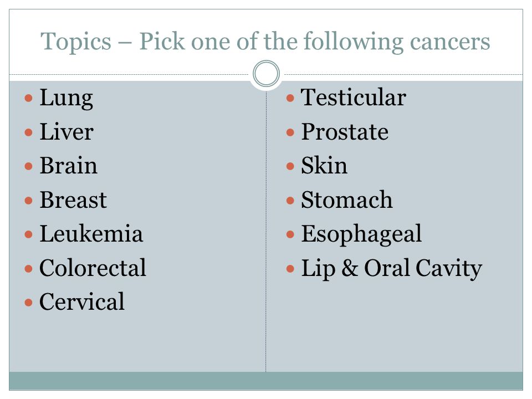
Task: Click the orange bullet beside Testicular
Action: pos(290,99)
